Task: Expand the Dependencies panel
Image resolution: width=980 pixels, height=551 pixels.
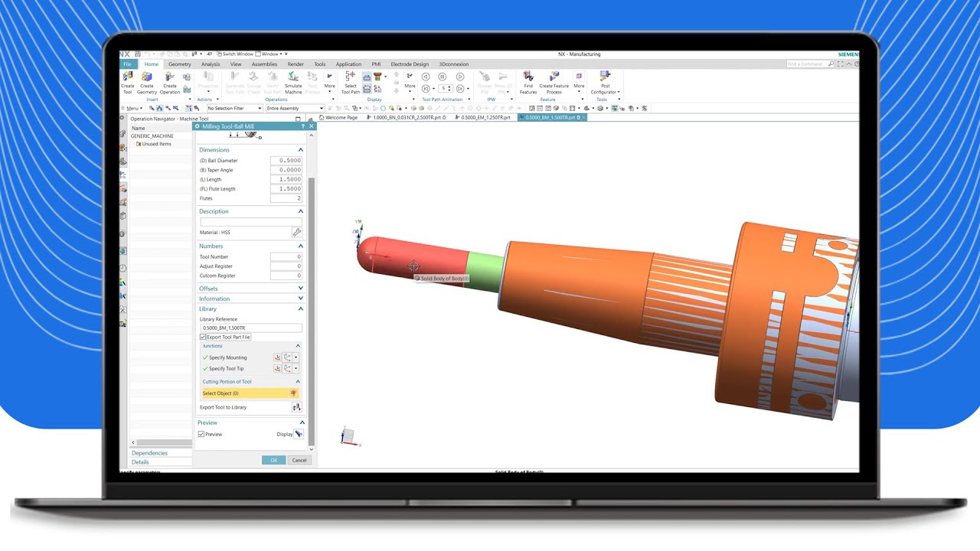Action: tap(150, 453)
